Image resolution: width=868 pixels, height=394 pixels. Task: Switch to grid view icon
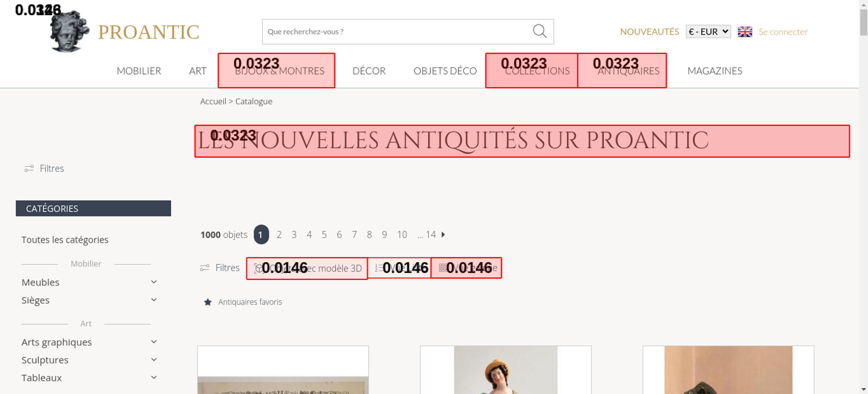point(442,268)
